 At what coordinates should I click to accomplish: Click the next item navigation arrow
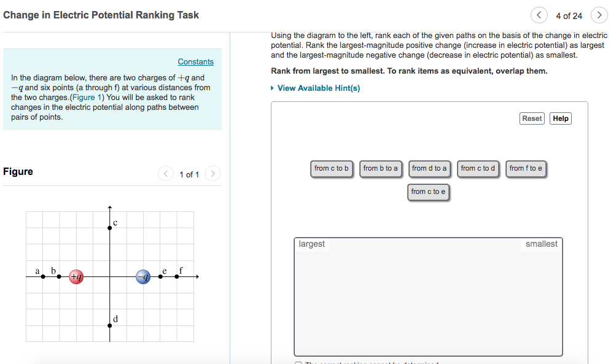pyautogui.click(x=599, y=15)
